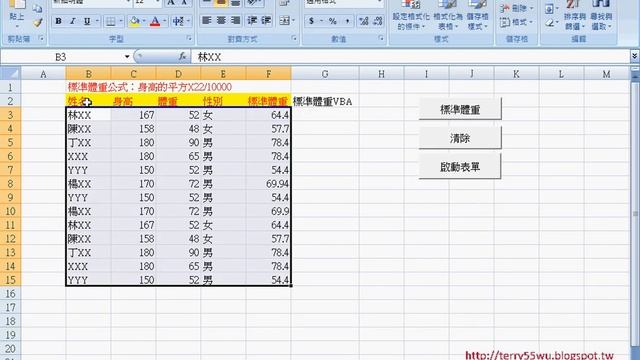
Task: Open the Alignment (對齊方式) dialog launcher
Action: click(294, 38)
